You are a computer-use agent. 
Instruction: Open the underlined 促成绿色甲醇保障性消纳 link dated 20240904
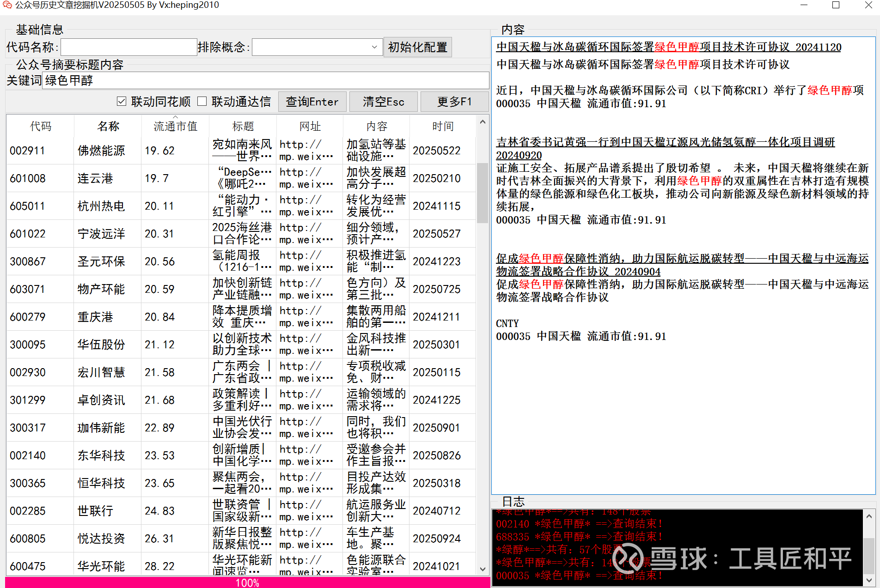tap(682, 265)
